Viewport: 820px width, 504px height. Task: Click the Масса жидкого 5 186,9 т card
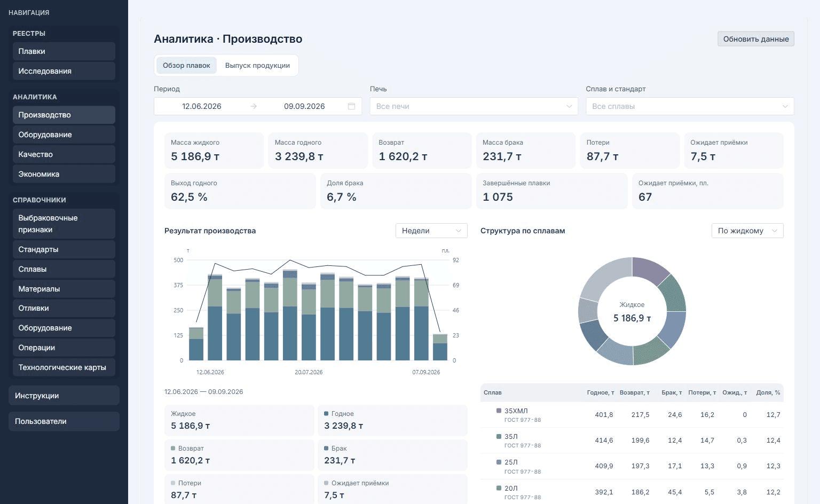(x=214, y=151)
